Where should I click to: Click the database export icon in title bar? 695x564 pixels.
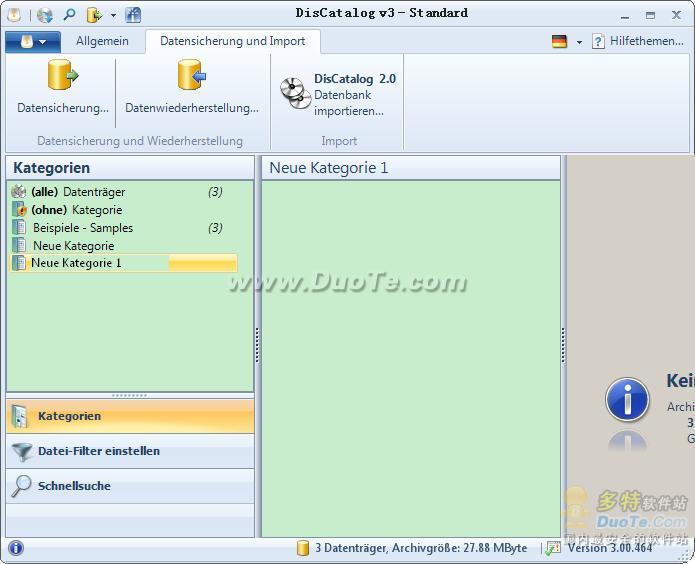(94, 15)
